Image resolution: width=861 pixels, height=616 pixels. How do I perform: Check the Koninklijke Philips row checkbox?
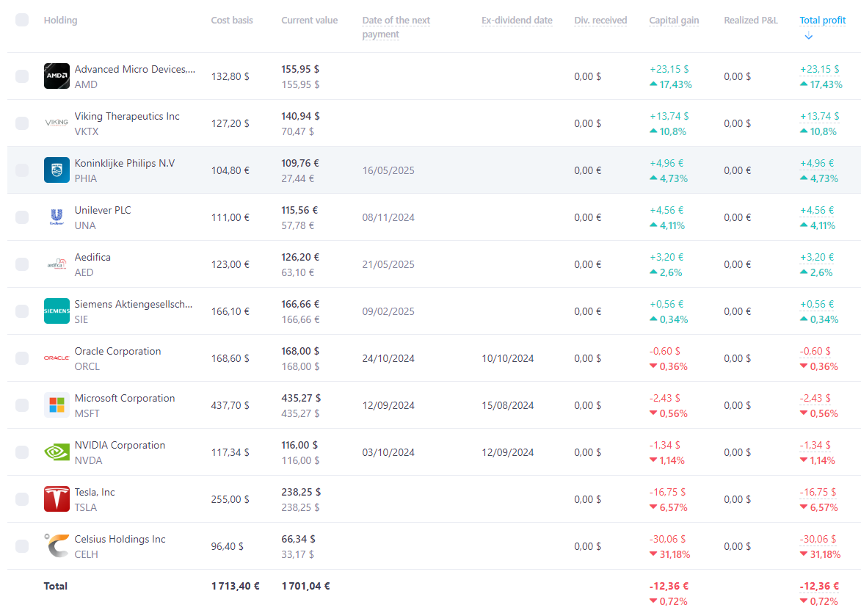tap(22, 170)
